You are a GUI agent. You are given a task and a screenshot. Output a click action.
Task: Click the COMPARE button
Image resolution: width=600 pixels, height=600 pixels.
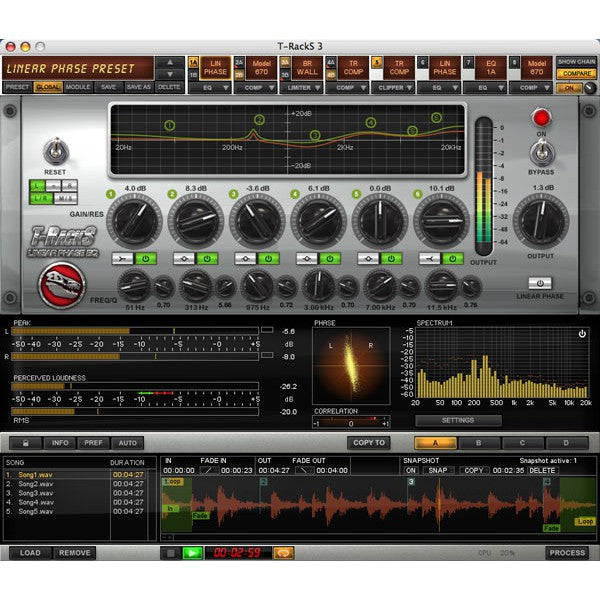pos(576,73)
